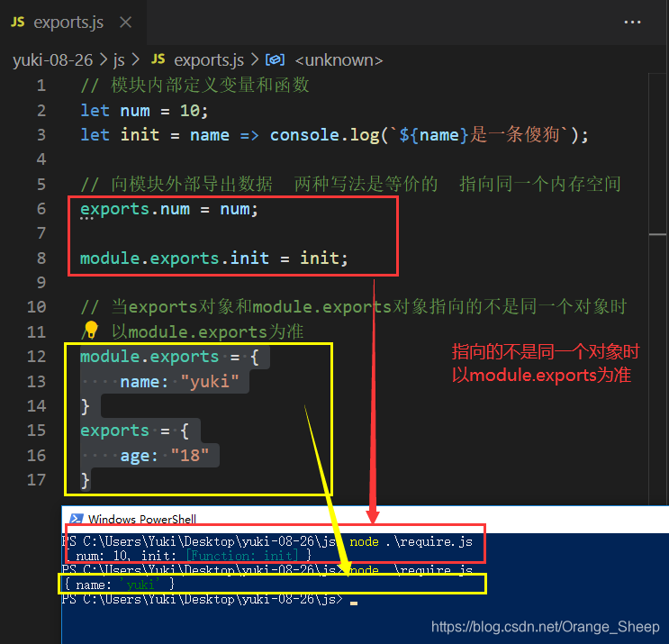The height and width of the screenshot is (644, 669).
Task: Click the name: "yuki" property line
Action: tap(179, 381)
